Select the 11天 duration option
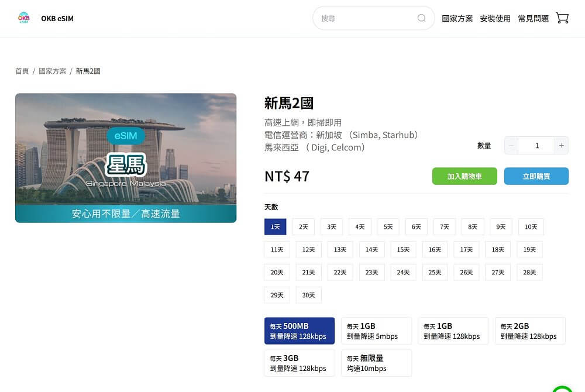The height and width of the screenshot is (392, 585). click(277, 249)
